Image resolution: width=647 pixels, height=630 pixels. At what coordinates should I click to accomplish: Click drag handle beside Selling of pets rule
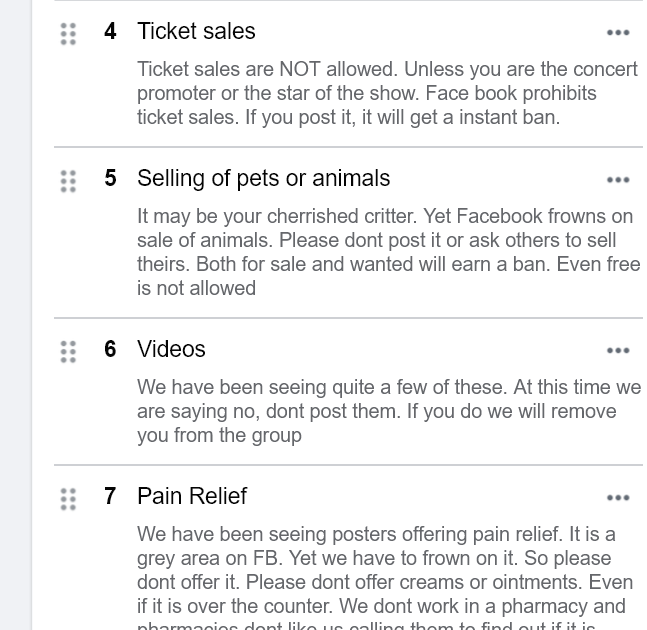coord(68,181)
